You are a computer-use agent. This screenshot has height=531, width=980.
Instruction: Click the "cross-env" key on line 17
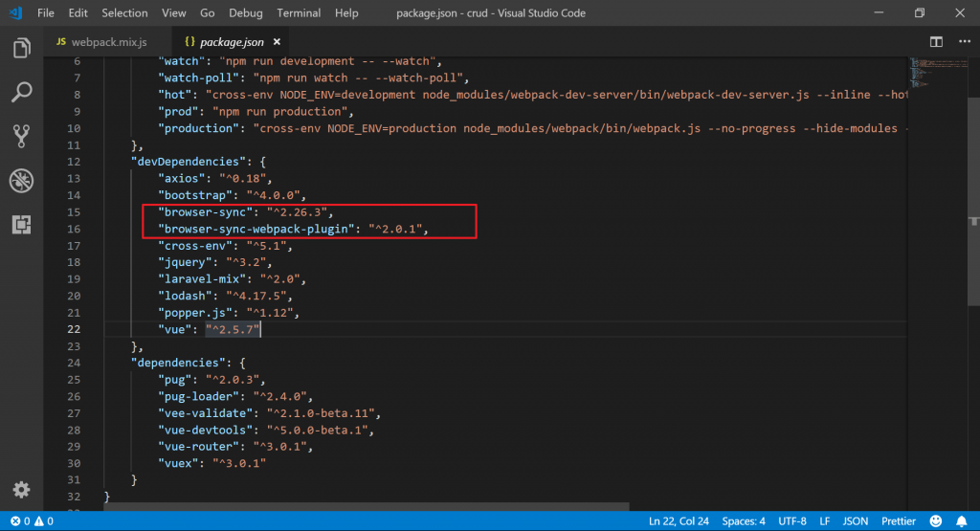(195, 246)
